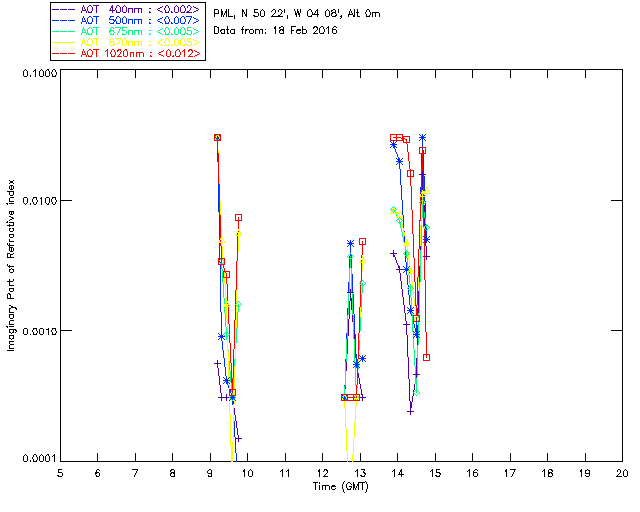Click the x-axis tick label 5
This screenshot has width=640, height=512.
(60, 473)
